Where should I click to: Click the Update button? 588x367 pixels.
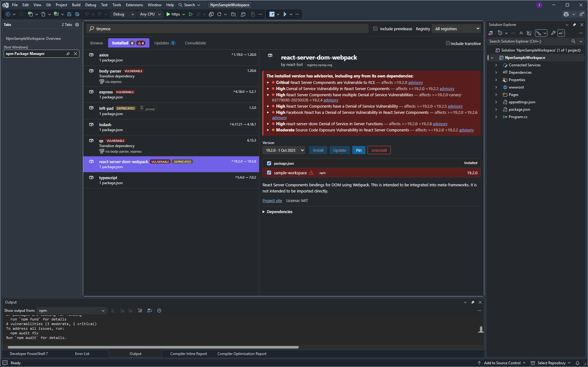point(340,150)
